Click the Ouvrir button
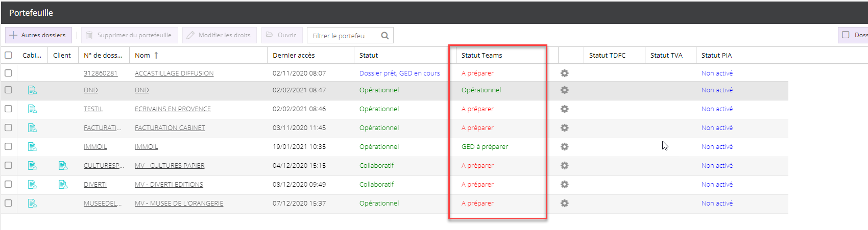The height and width of the screenshot is (230, 868). click(282, 35)
